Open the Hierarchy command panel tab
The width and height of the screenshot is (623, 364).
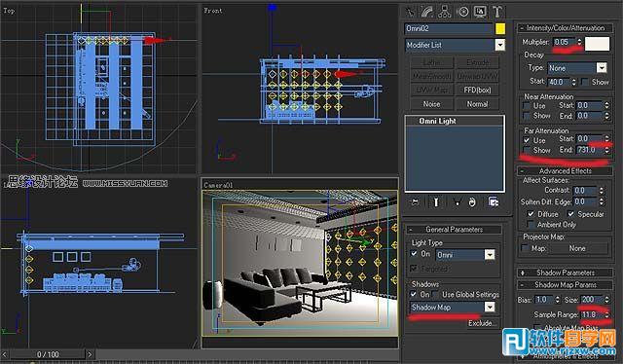point(445,12)
